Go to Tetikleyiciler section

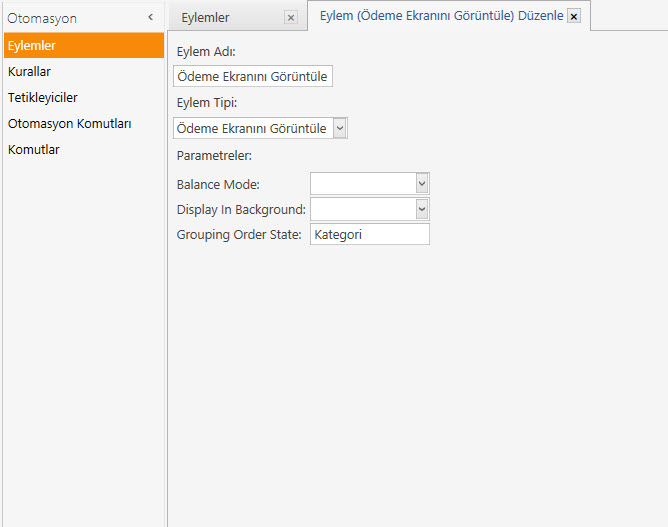[43, 98]
